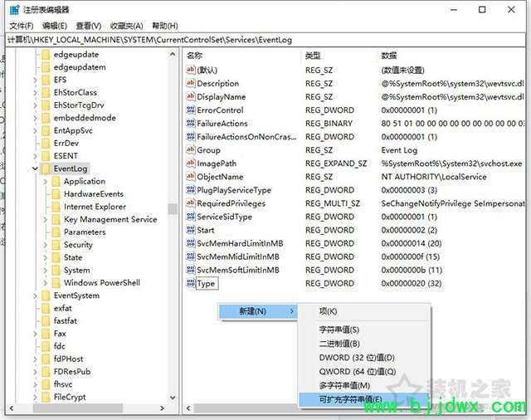
Task: Click the folder icon of FileCrypt key
Action: coord(46,397)
